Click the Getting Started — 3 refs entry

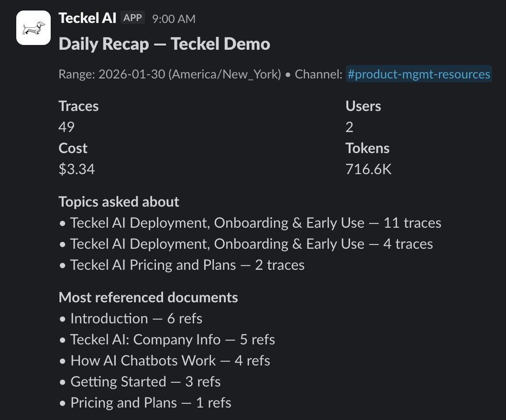coord(145,382)
